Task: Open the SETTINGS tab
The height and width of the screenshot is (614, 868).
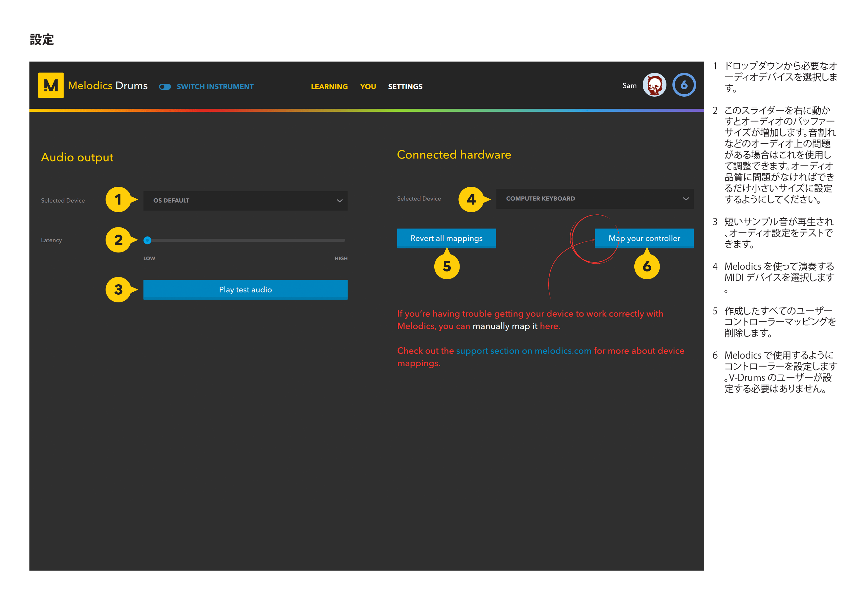Action: point(405,87)
